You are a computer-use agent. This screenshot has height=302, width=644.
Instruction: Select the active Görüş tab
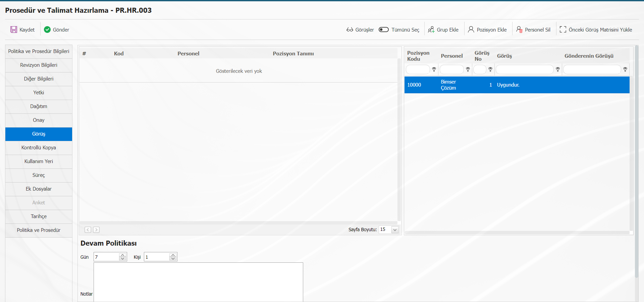[39, 134]
